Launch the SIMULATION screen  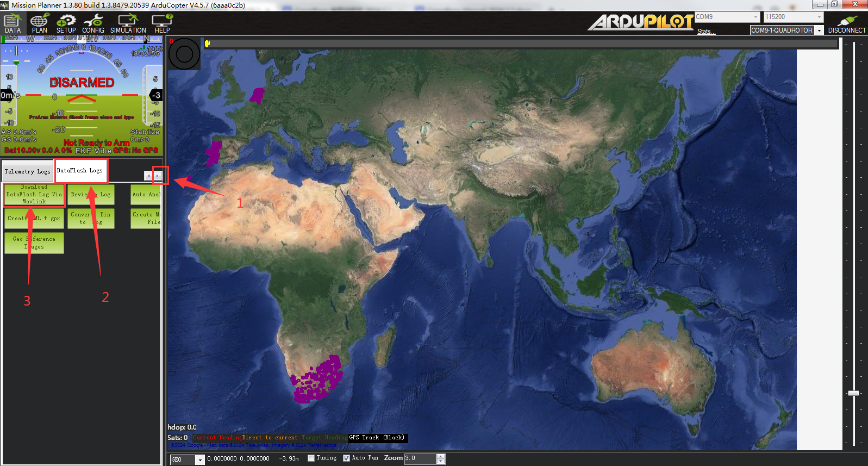tap(128, 23)
